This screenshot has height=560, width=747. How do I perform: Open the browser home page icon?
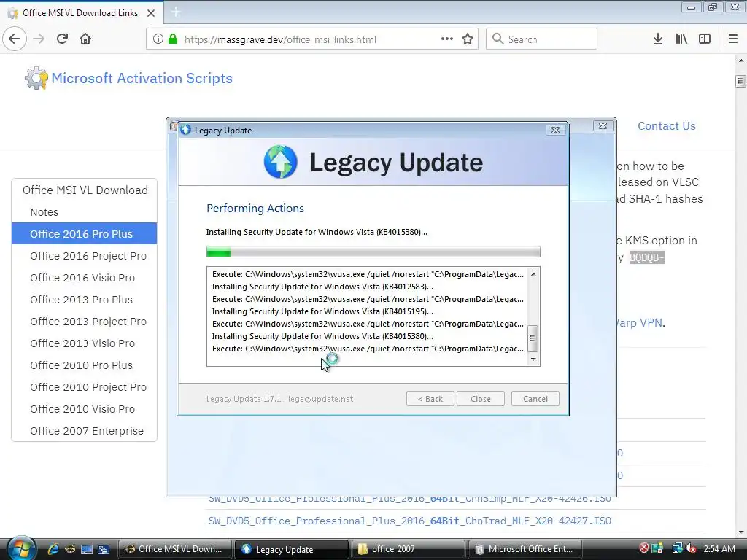pos(85,39)
